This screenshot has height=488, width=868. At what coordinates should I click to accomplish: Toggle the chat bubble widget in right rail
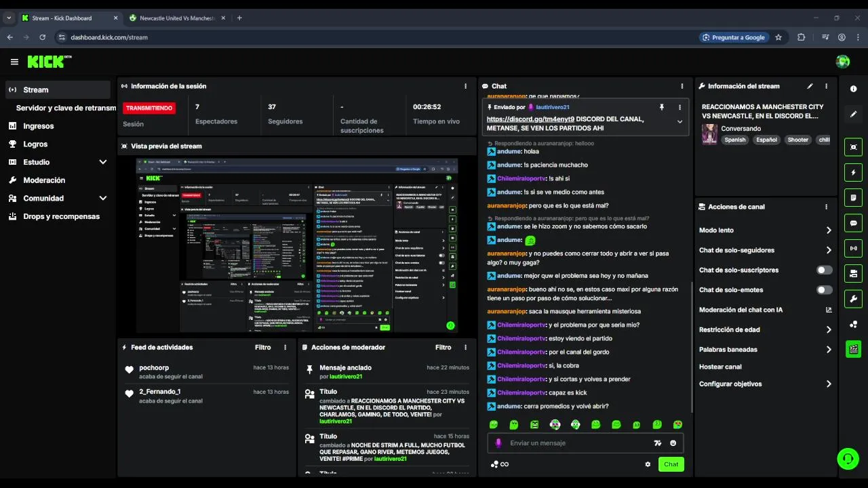854,223
